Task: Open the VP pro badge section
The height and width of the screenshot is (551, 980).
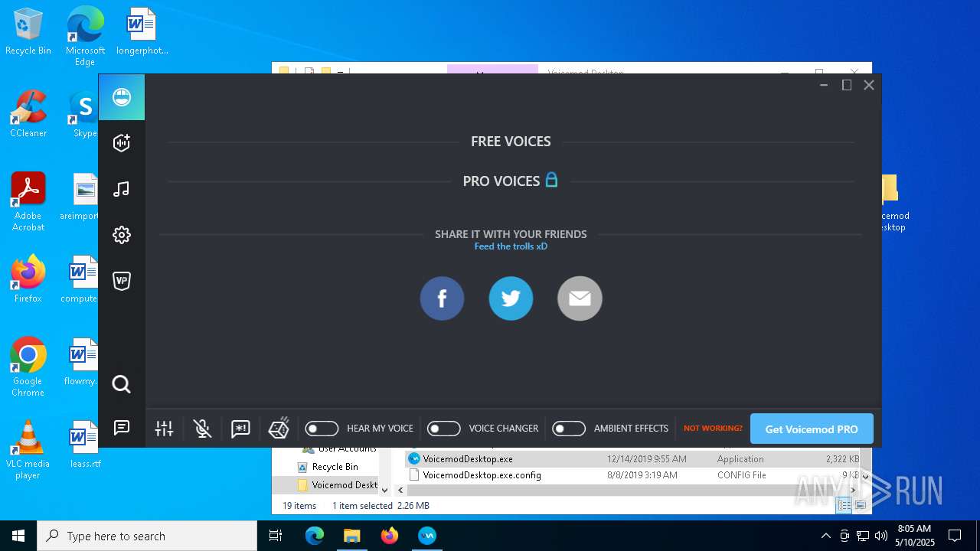Action: 121,281
